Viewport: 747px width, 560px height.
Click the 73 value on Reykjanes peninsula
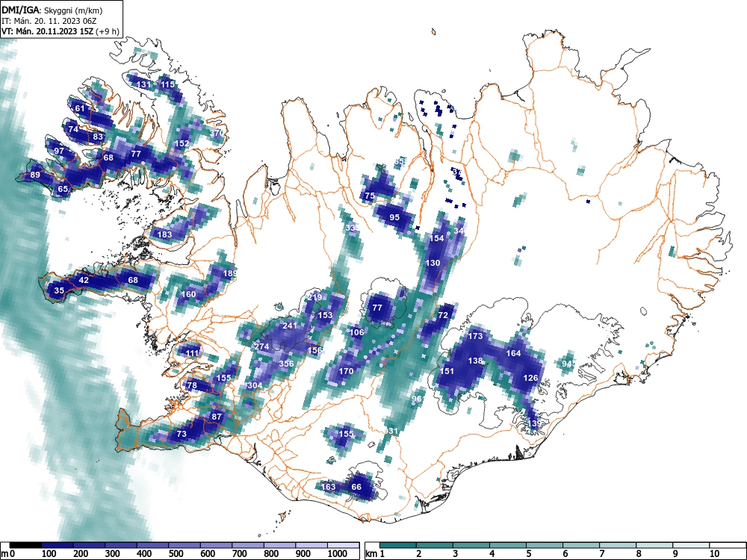[182, 434]
